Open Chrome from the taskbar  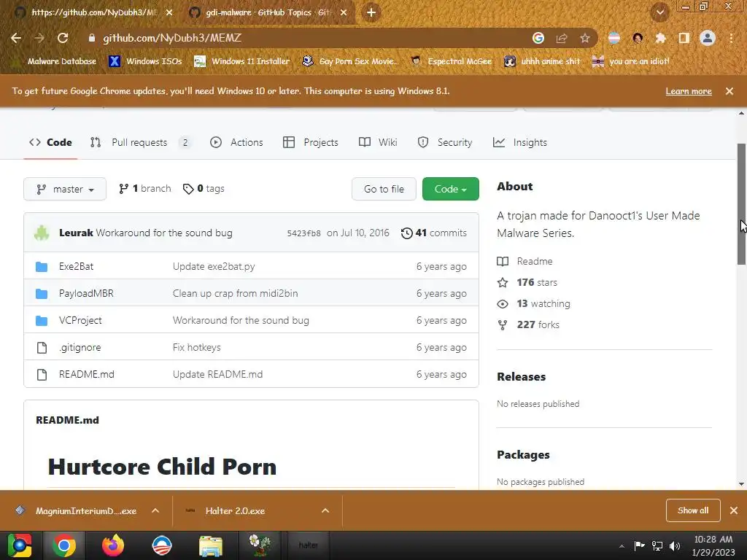click(x=64, y=545)
